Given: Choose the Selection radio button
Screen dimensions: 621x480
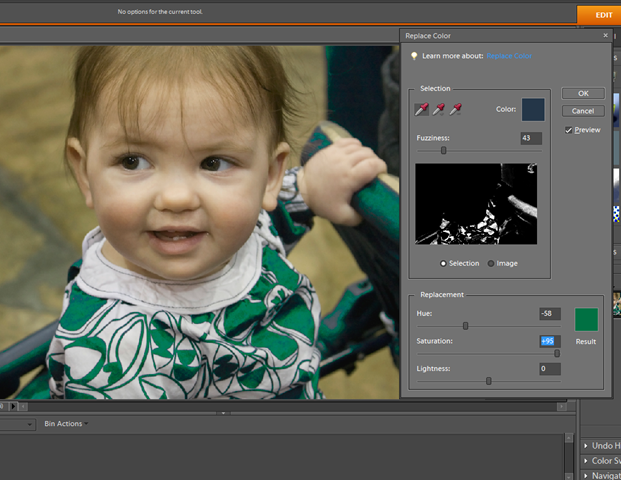Looking at the screenshot, I should pyautogui.click(x=443, y=263).
